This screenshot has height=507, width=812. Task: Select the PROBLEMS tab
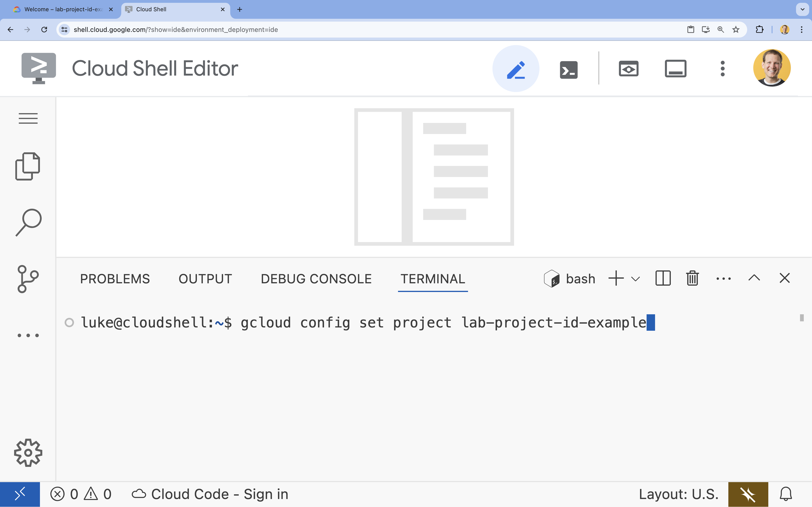pyautogui.click(x=115, y=279)
